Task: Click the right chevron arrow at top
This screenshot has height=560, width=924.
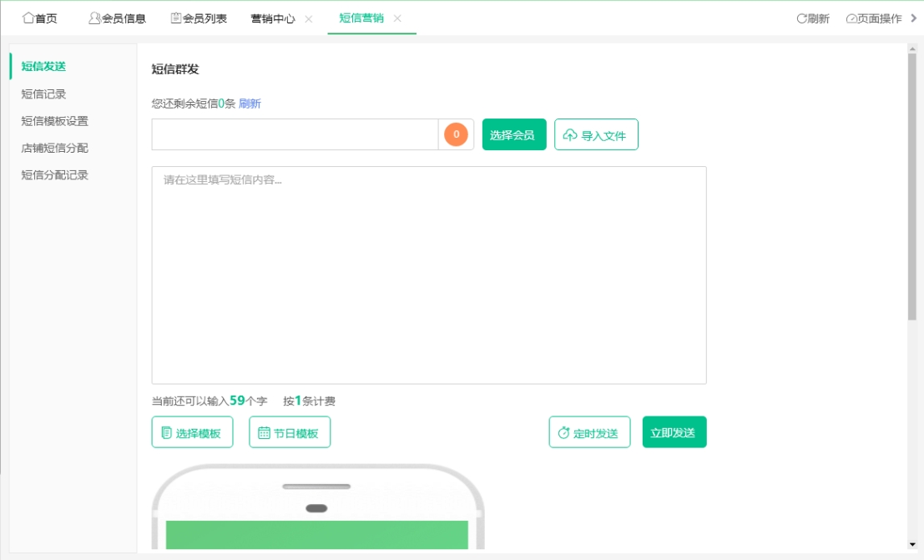Action: 914,18
